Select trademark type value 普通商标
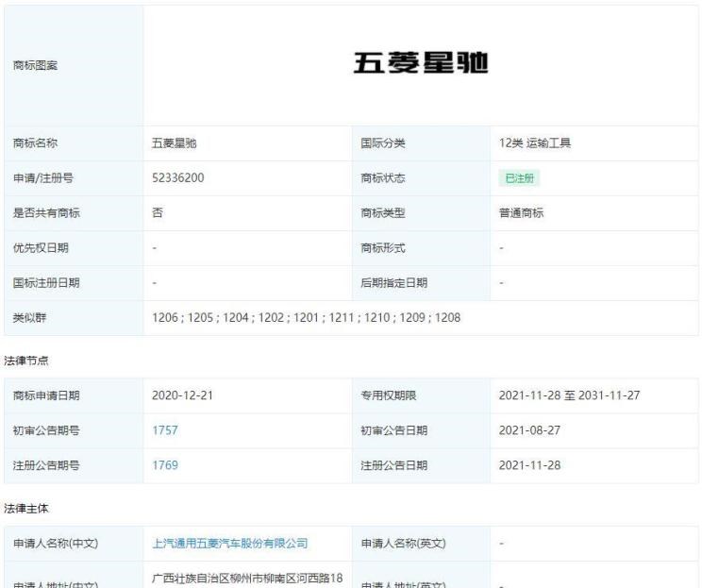 521,212
